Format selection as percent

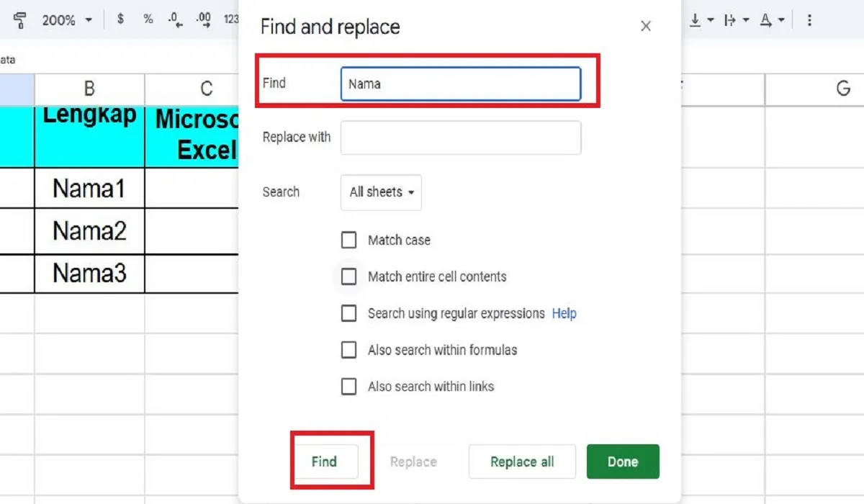click(148, 20)
